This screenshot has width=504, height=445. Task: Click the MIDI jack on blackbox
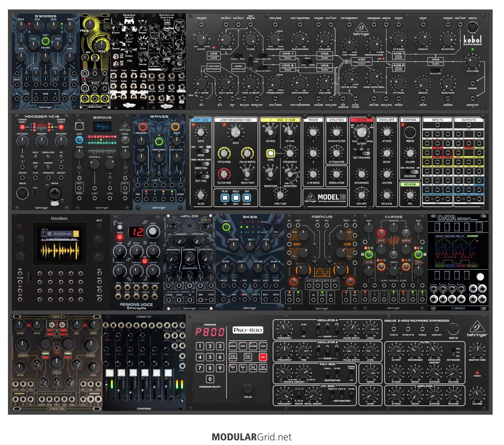[x=20, y=273]
